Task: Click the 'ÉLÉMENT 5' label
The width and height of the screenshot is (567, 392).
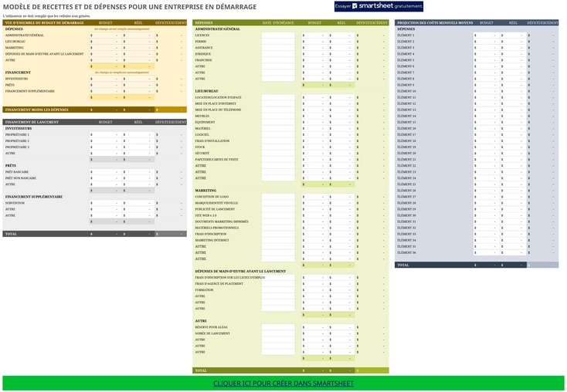Action: tap(406, 60)
